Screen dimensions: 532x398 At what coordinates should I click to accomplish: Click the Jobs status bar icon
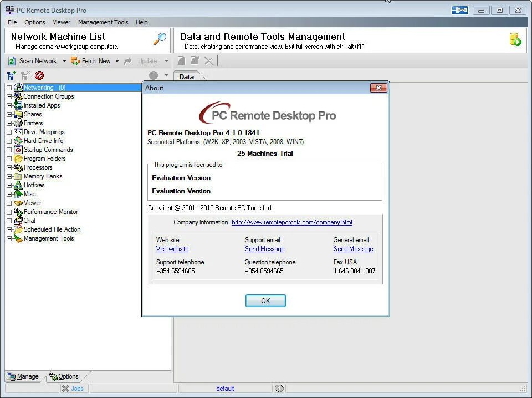(65, 389)
